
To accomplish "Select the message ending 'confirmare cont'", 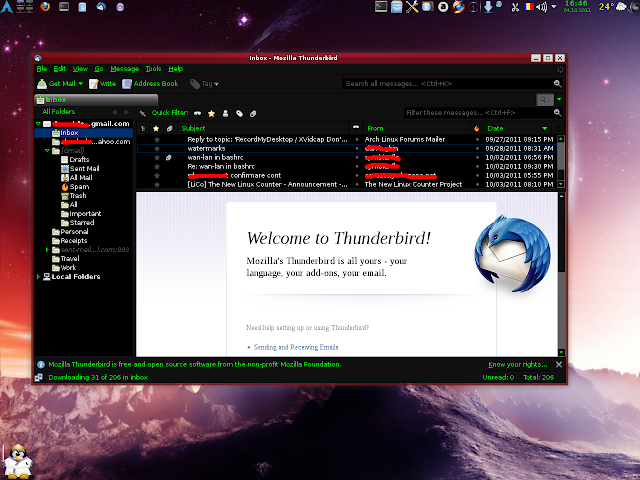I will [x=347, y=176].
